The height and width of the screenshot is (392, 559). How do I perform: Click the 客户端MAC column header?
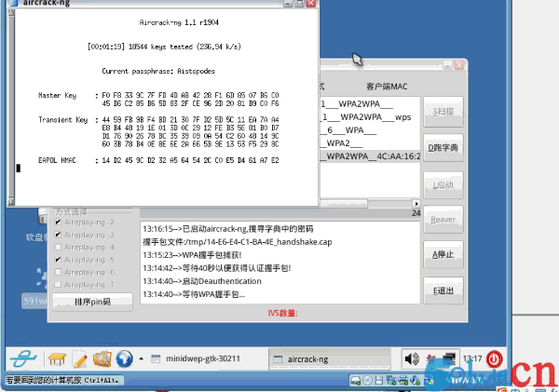click(x=387, y=87)
